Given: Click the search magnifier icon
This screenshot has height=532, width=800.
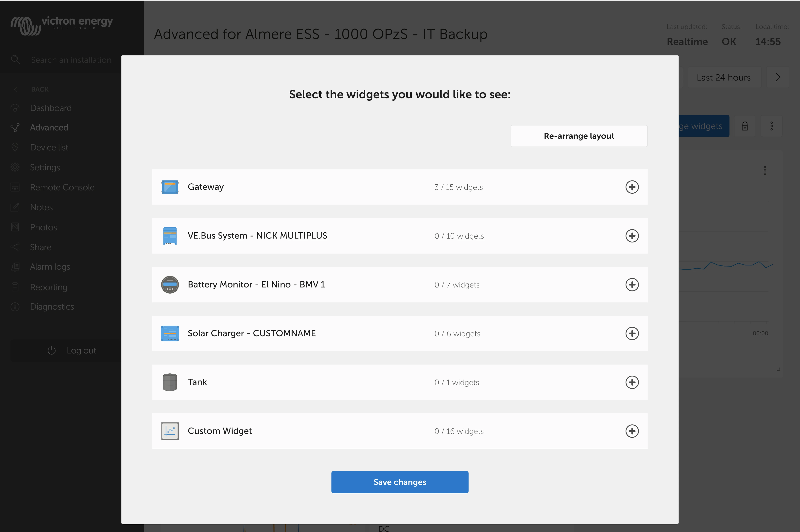Looking at the screenshot, I should [x=15, y=60].
